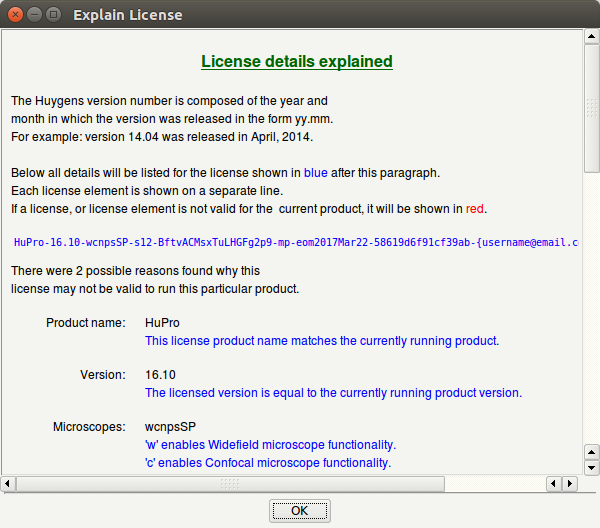Click the horizontal scrollbar thumb
This screenshot has height=528, width=600.
230,484
